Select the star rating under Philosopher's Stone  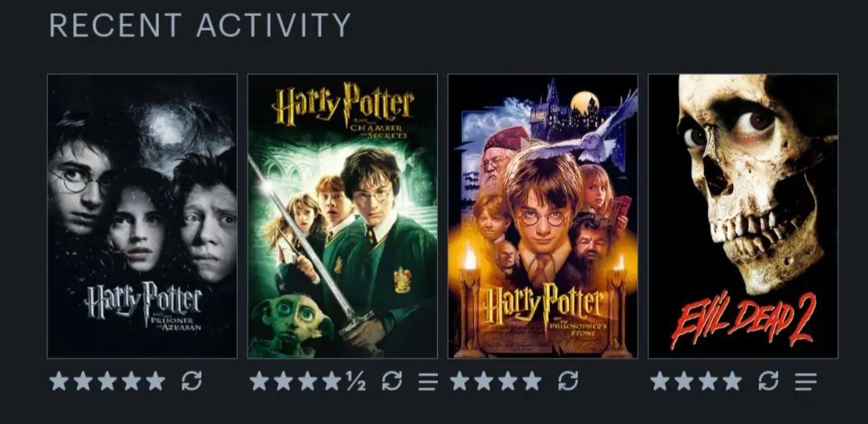495,381
